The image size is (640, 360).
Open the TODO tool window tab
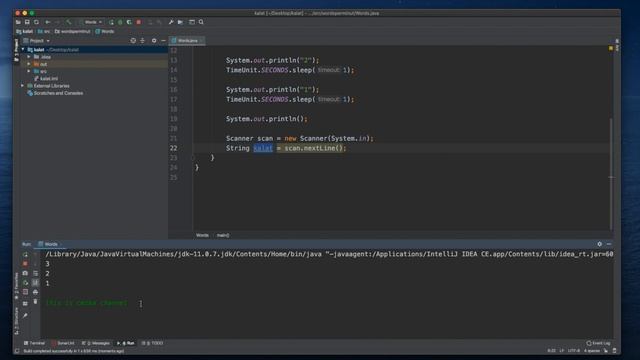point(152,343)
